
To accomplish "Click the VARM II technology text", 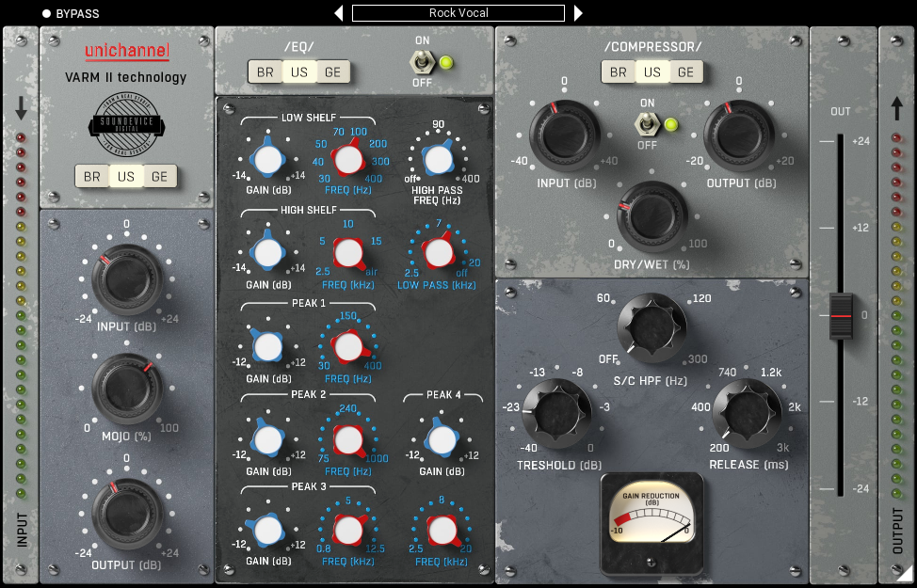I will point(126,77).
